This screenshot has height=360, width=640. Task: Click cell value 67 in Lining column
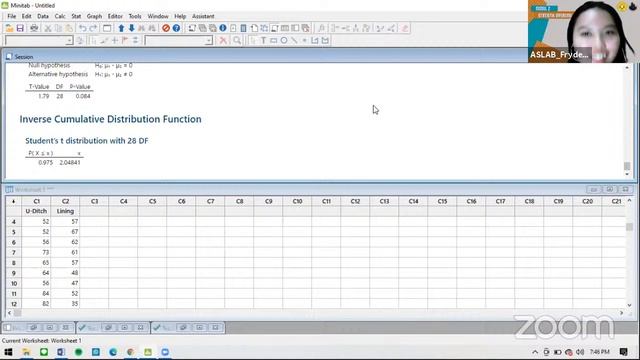[x=65, y=232]
